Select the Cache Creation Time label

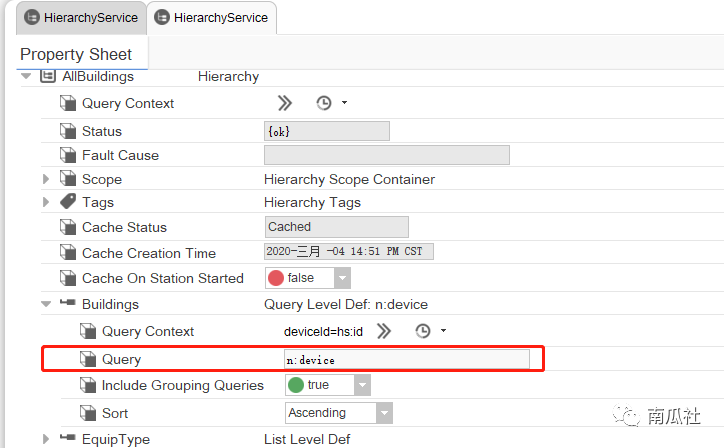click(149, 253)
